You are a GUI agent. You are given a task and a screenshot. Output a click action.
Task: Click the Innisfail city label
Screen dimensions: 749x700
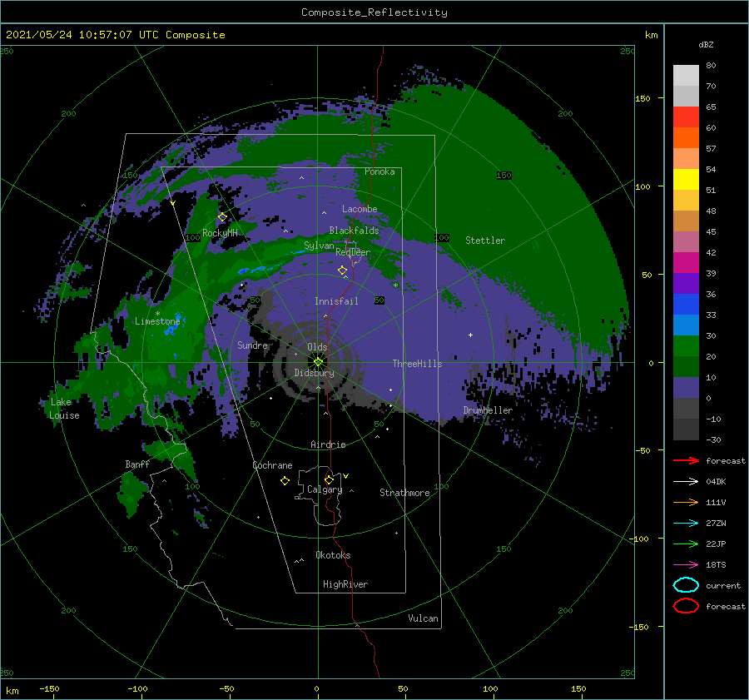(336, 301)
